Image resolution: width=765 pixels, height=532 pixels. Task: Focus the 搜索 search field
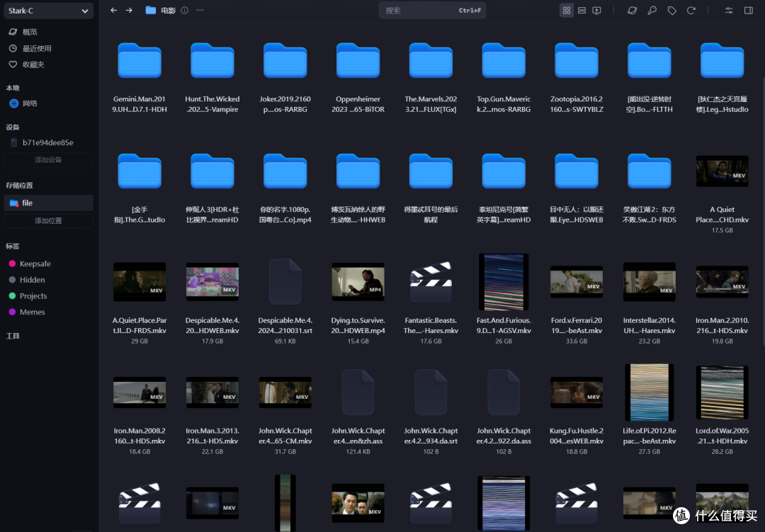click(x=432, y=10)
